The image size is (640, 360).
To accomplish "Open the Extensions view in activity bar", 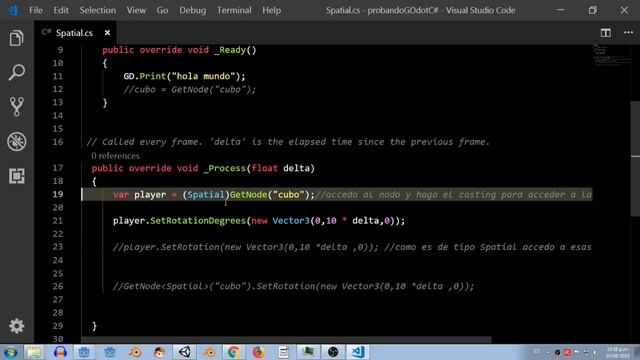I will (x=16, y=176).
